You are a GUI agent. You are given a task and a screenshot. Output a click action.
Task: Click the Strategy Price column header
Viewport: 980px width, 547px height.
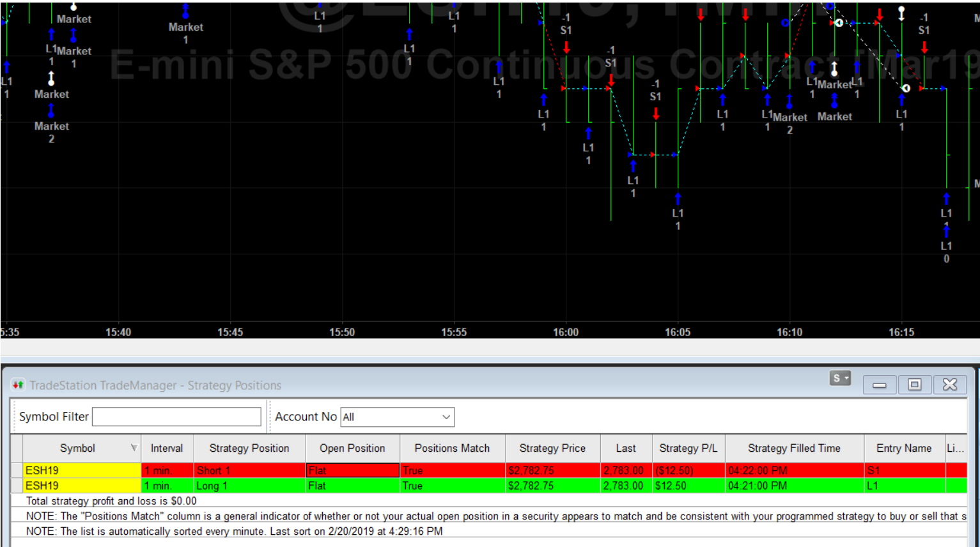[x=552, y=448]
